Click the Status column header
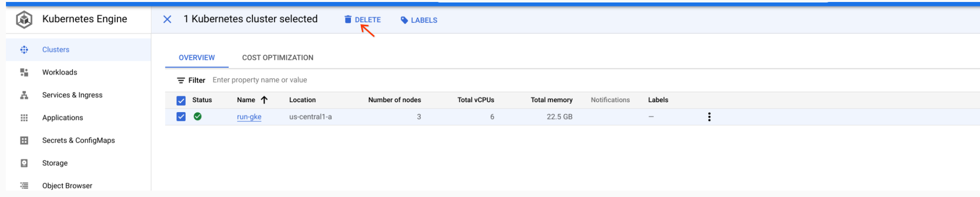 (202, 100)
